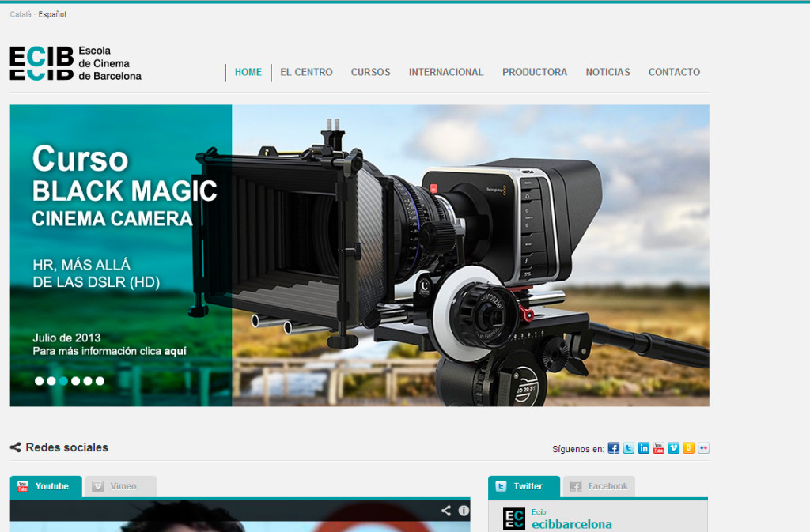Open the CURSOS menu
810x532 pixels.
coord(370,72)
